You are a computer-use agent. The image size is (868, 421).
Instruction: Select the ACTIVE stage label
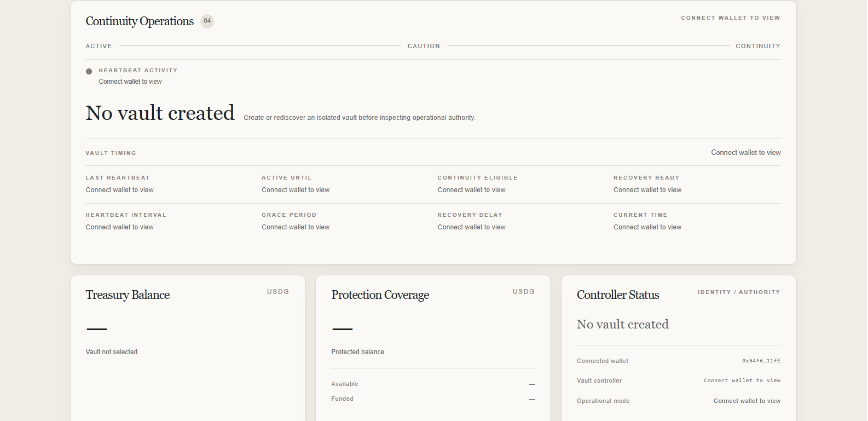pyautogui.click(x=99, y=46)
